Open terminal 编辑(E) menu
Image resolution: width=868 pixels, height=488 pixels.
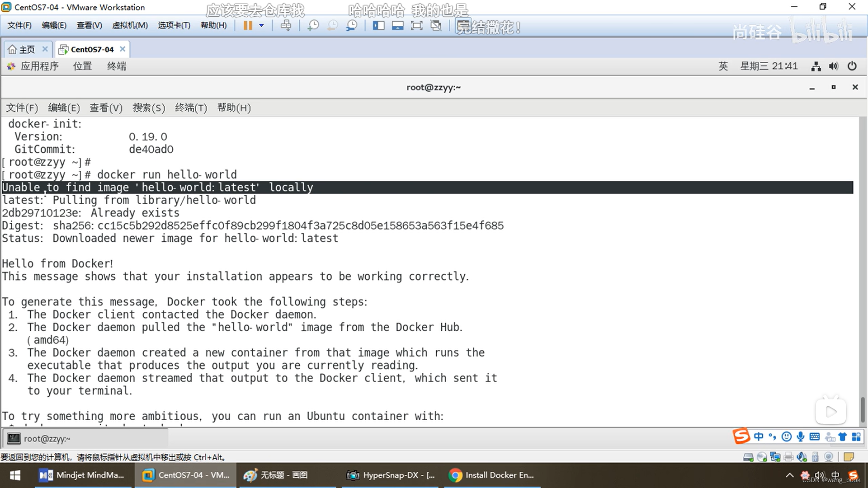[x=64, y=108]
